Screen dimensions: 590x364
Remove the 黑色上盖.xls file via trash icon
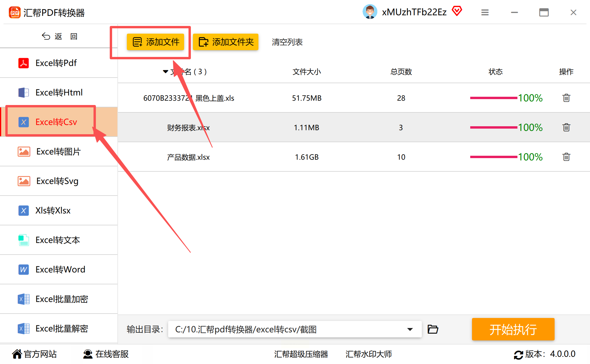(x=566, y=98)
